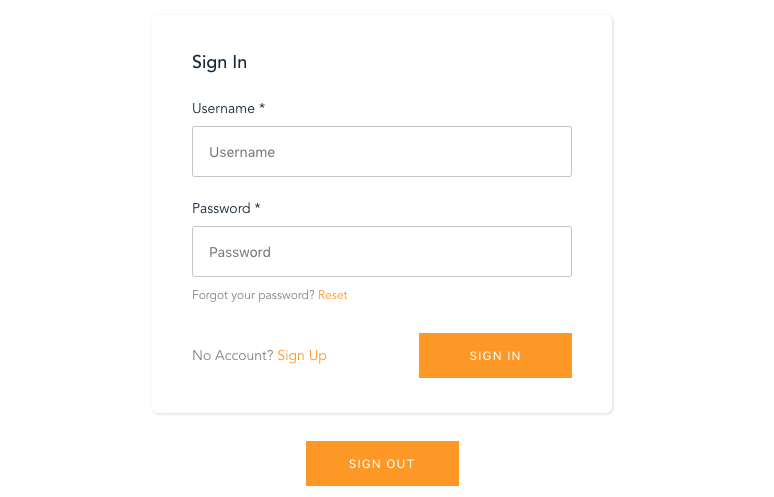Submit the form with SIGN IN
The image size is (774, 497).
(495, 356)
